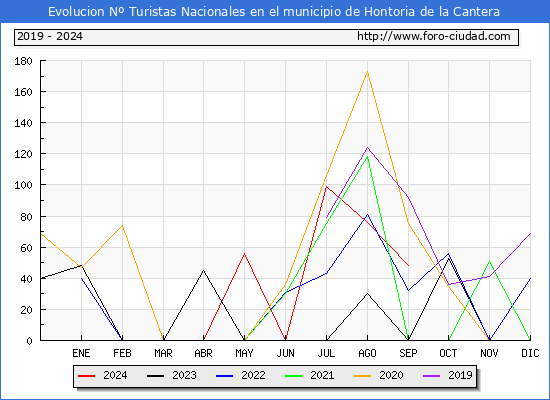Click the red 2024 peak at MAY
Screen dimensions: 550x400
tap(244, 253)
